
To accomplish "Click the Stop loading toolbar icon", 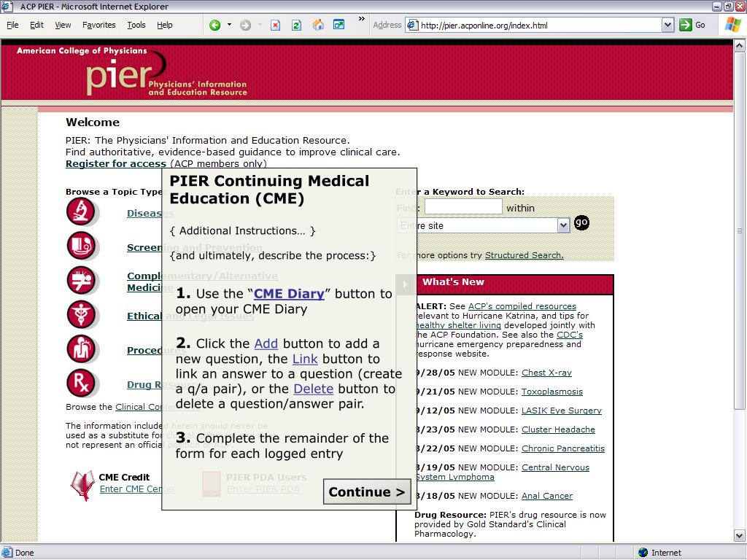I will pyautogui.click(x=275, y=26).
